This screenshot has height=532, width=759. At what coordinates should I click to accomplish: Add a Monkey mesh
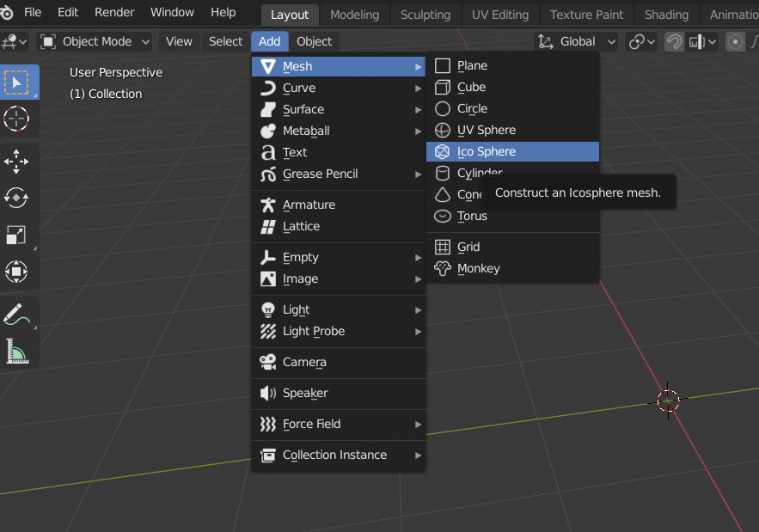click(x=479, y=268)
